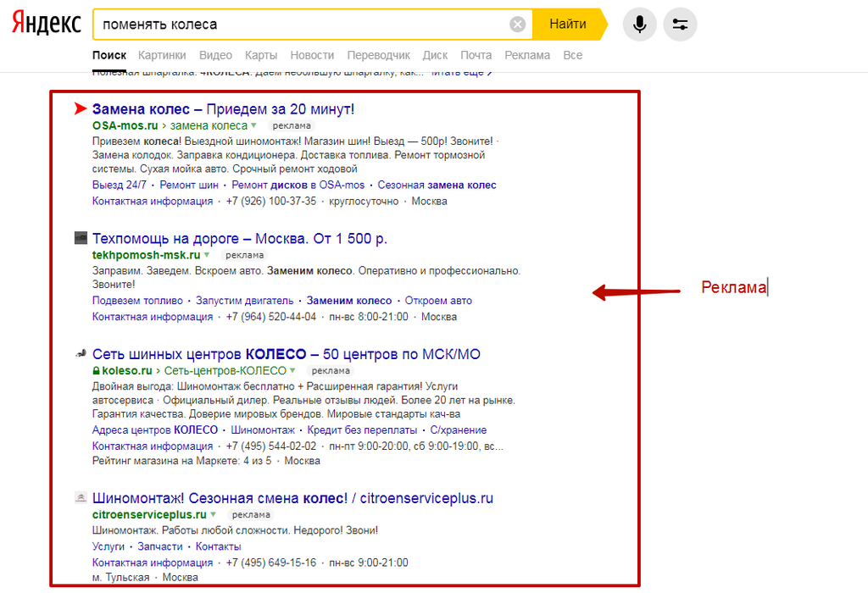Viewport: 868px width, 593px height.
Task: Click the lock icon beside koleso.ru
Action: click(96, 371)
